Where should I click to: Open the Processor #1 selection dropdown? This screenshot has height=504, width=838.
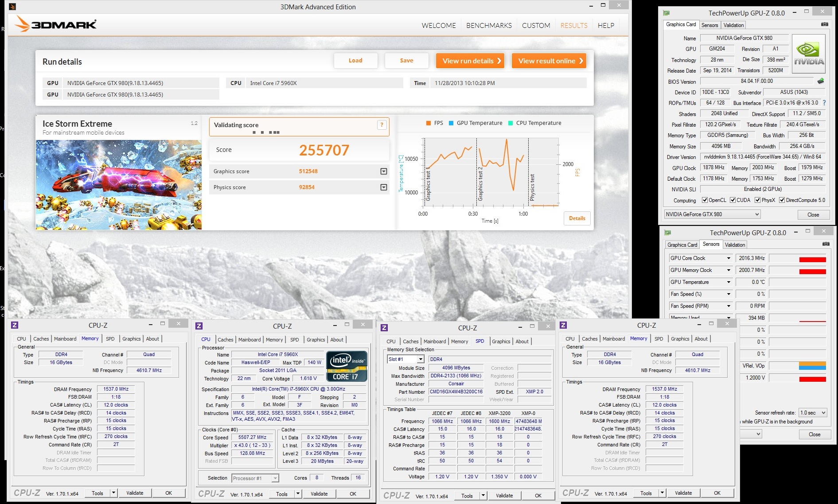pos(255,478)
